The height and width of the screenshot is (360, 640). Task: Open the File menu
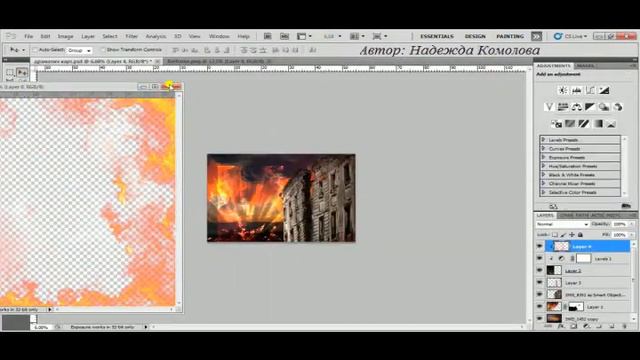point(29,36)
